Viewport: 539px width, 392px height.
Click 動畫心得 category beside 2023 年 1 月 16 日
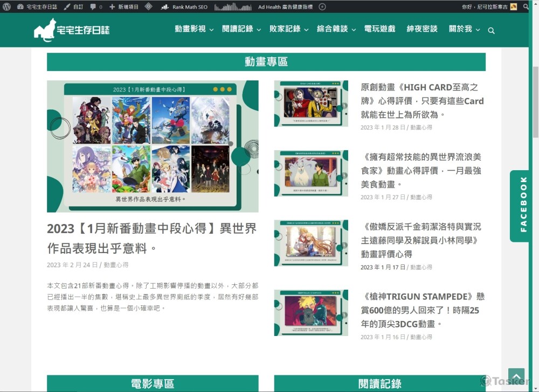coord(421,337)
